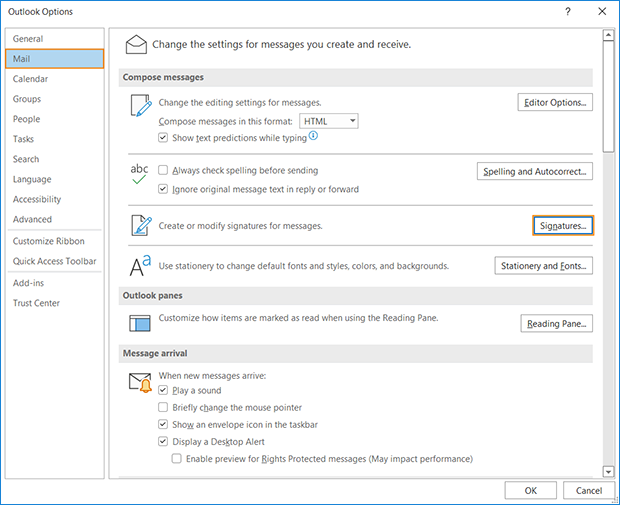Open the Search options category
Viewport: 620px width, 505px height.
[55, 159]
